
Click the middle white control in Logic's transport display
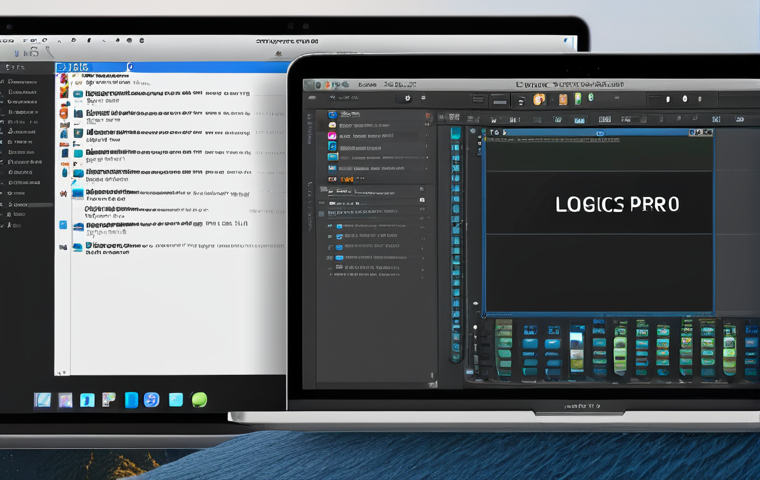(x=685, y=99)
